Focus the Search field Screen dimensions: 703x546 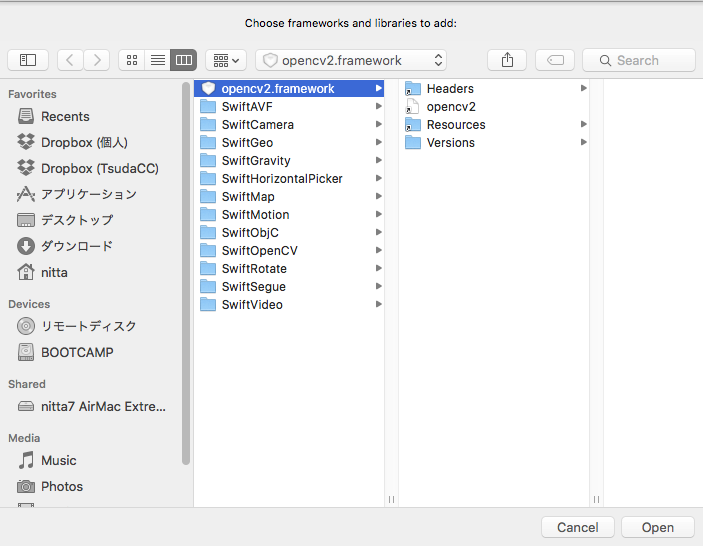coord(639,60)
